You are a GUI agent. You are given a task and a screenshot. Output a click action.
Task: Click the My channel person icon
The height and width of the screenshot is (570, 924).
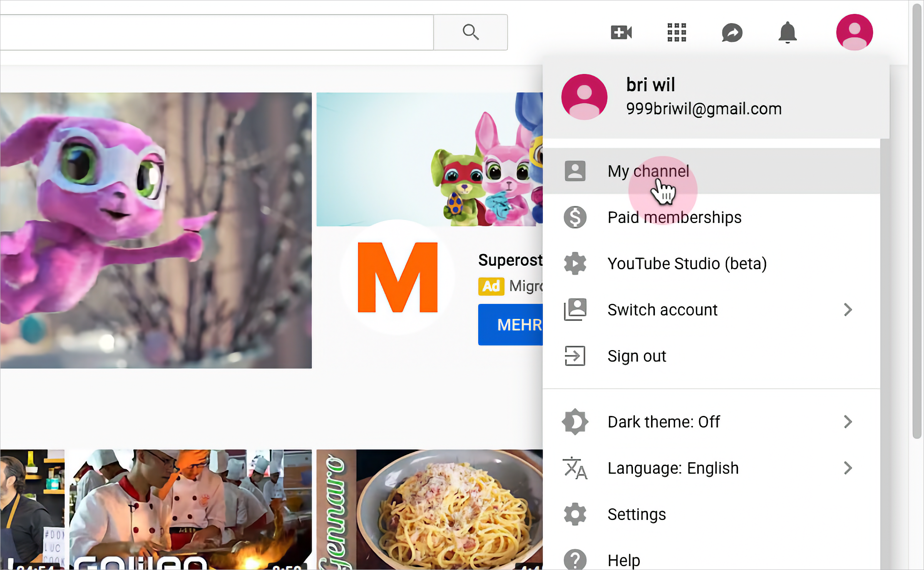575,171
